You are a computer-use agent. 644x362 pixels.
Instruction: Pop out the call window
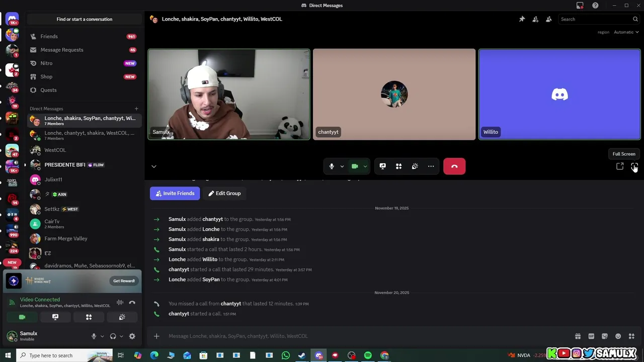point(620,166)
